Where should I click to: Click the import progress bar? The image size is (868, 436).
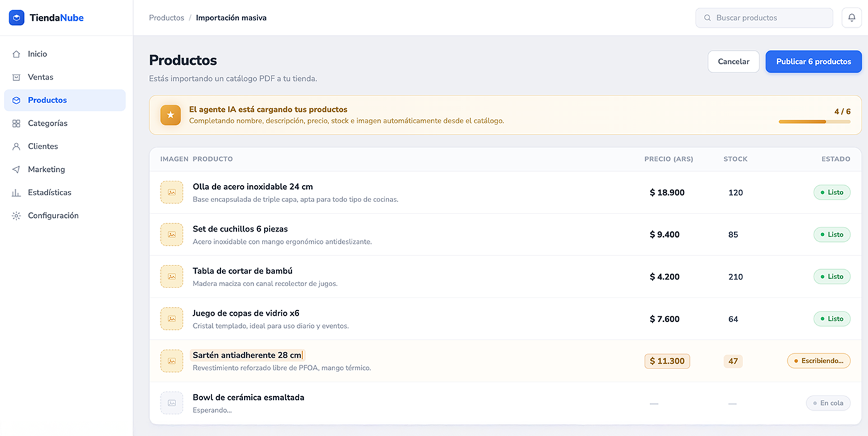point(814,121)
